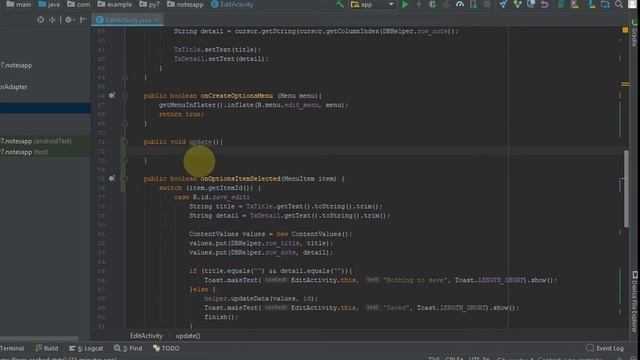The width and height of the screenshot is (640, 360).
Task: Click scroll-from-source target icon in project panel
Action: [40, 20]
